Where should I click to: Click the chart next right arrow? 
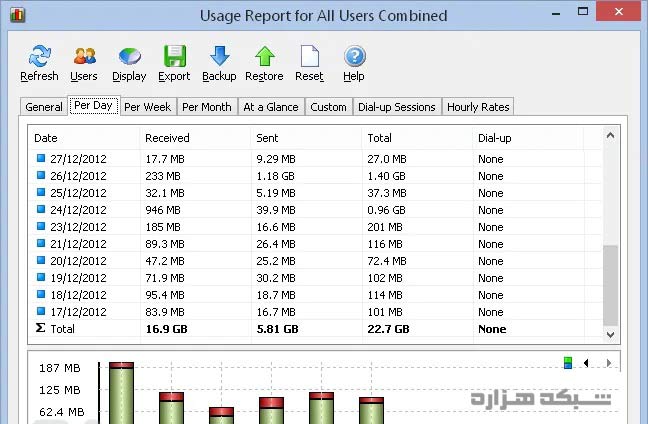(x=608, y=363)
